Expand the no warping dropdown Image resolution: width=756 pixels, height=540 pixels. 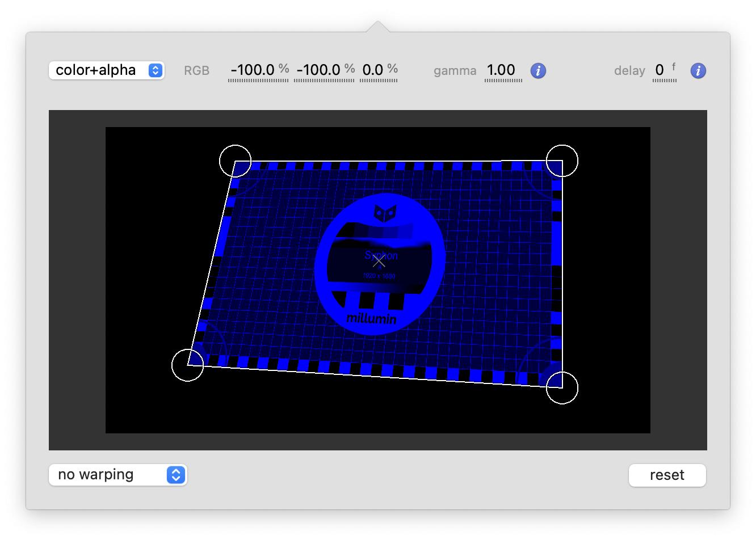coord(118,475)
